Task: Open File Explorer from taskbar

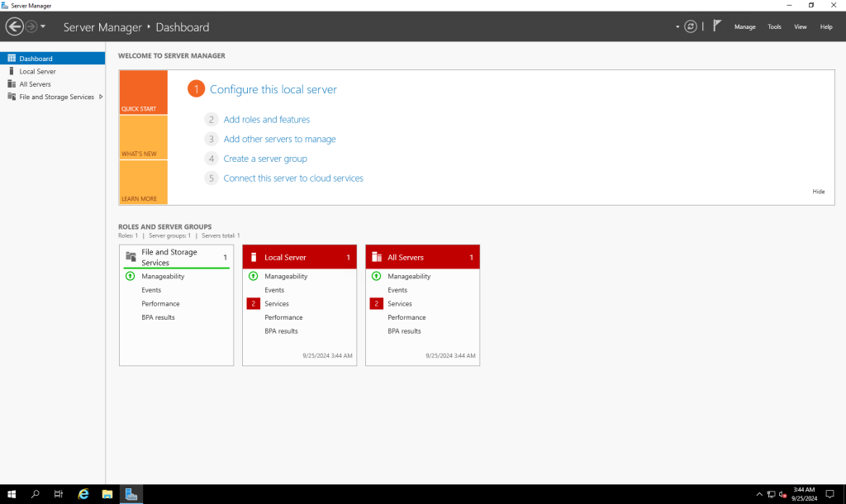Action: (107, 494)
